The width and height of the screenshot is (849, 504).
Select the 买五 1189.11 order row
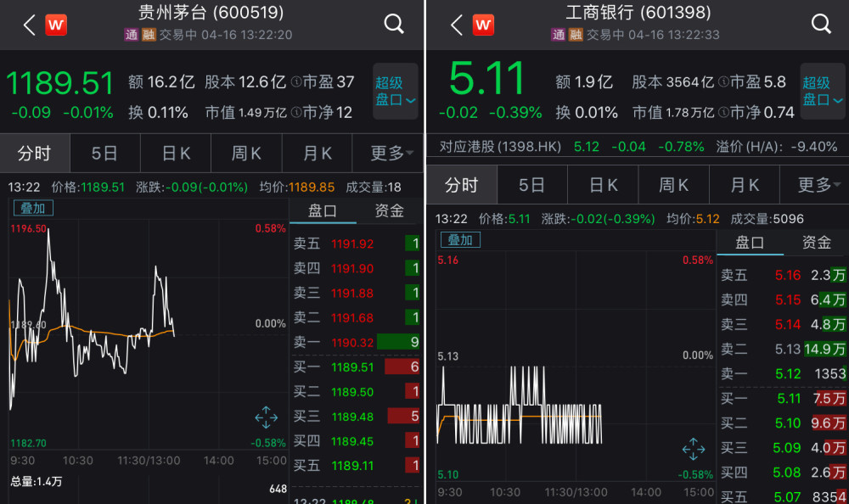click(x=357, y=466)
